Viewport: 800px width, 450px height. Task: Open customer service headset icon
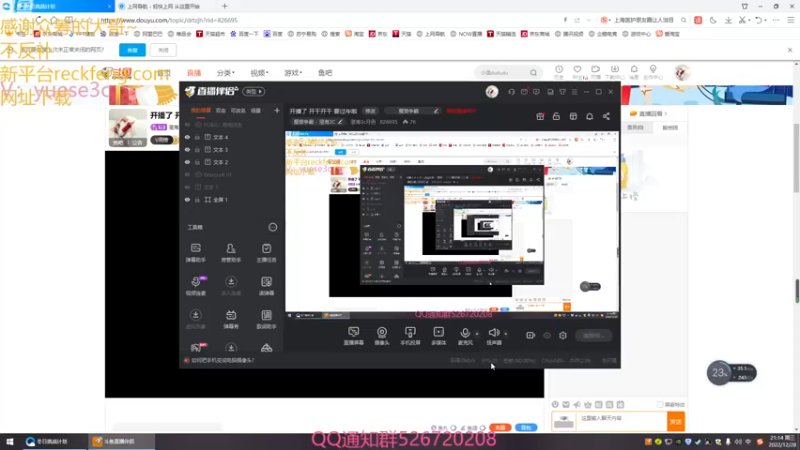point(511,92)
